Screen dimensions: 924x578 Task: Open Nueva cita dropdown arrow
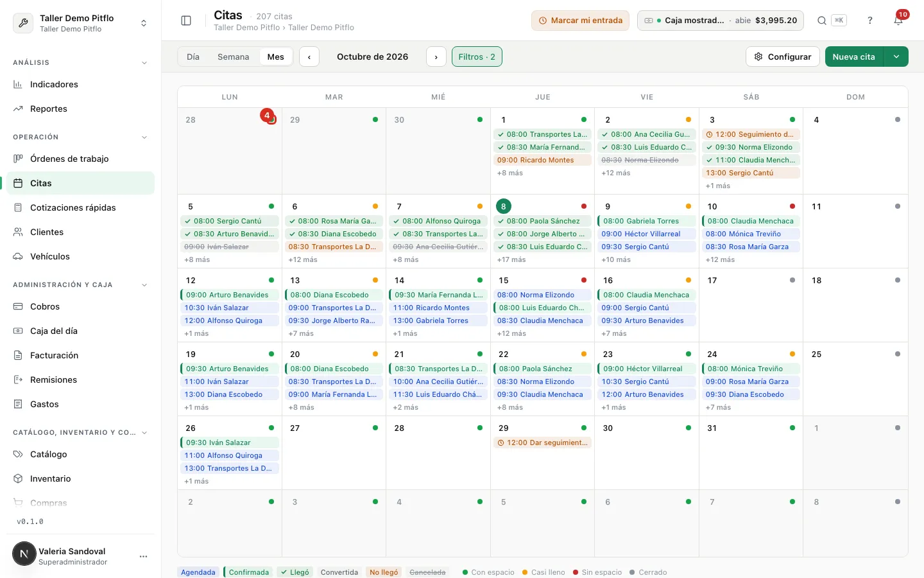[x=896, y=57]
